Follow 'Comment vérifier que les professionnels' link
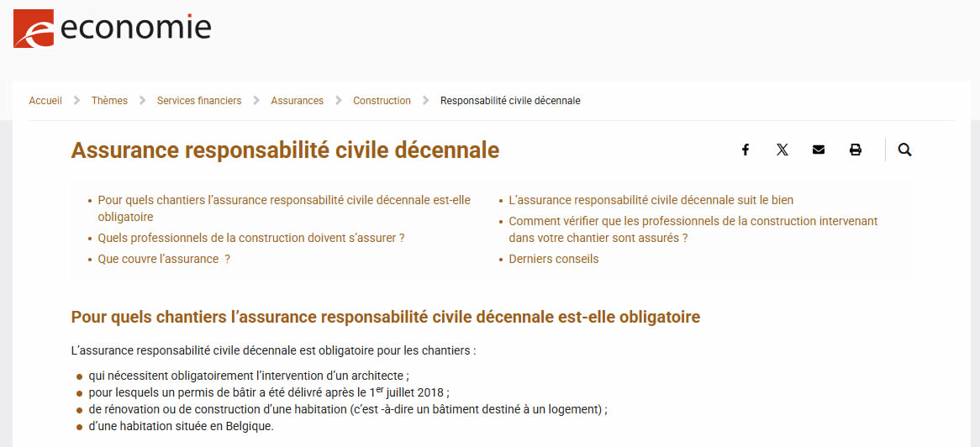Viewport: 980px width, 447px height. pos(693,222)
